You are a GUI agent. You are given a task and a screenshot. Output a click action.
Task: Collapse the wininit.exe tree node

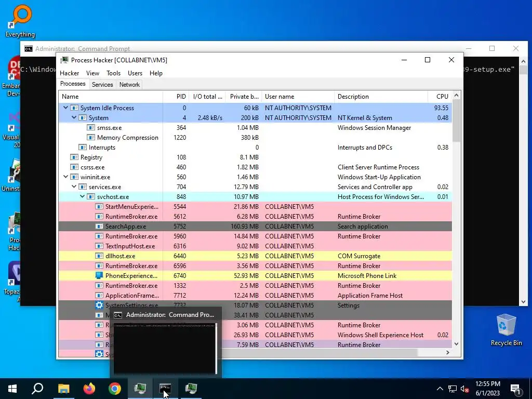click(x=65, y=177)
